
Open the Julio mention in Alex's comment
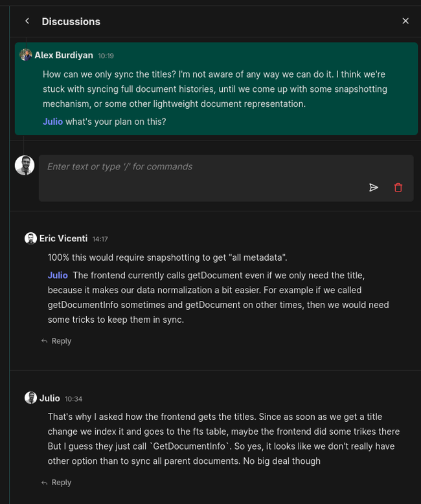tap(52, 122)
